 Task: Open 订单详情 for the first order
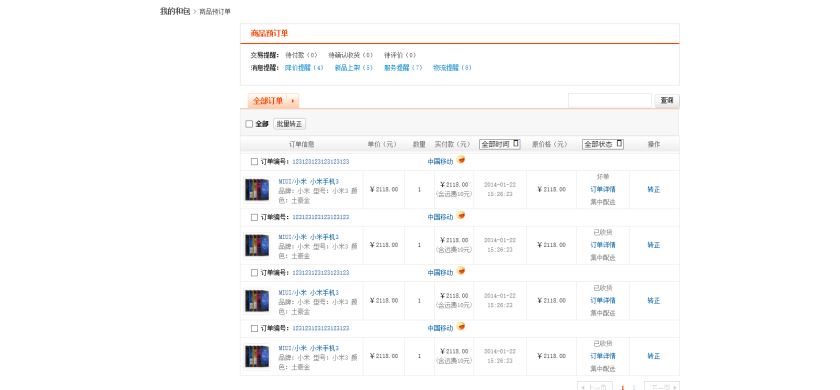(603, 189)
